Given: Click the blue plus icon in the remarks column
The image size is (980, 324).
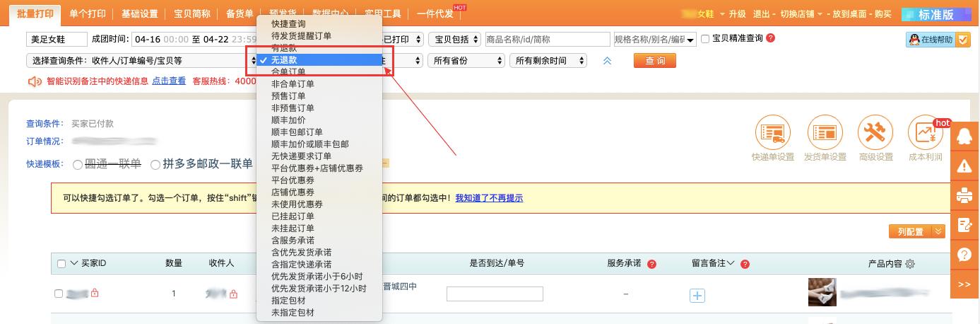Looking at the screenshot, I should point(697,295).
